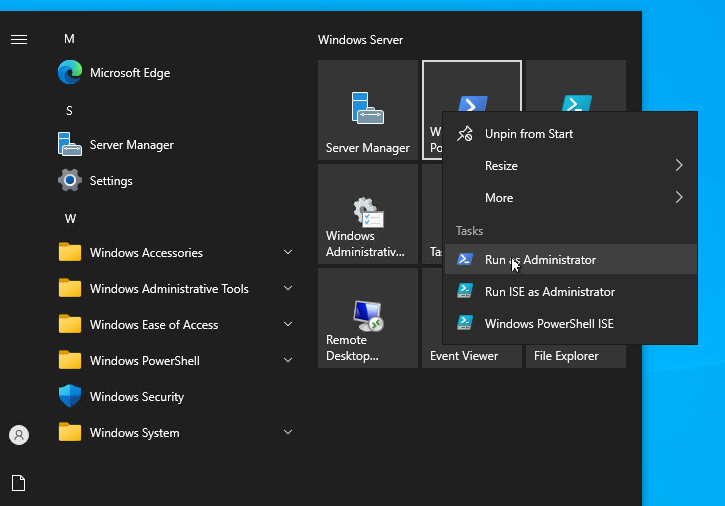The image size is (725, 506).
Task: Open Windows Administrative Tools folder label
Action: tap(169, 289)
